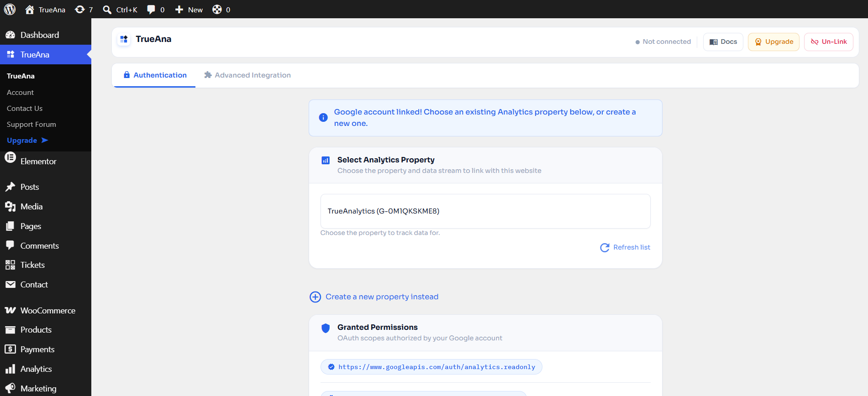Switch to the Authentication tab

(155, 75)
